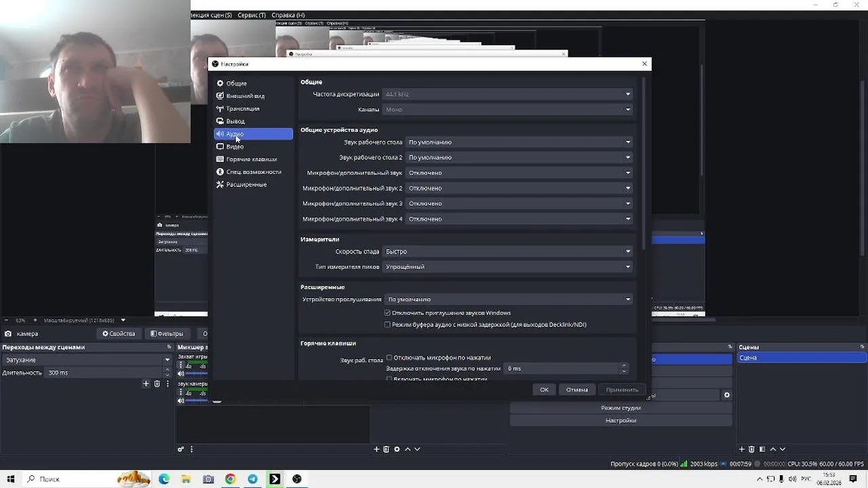
Task: Switch to Общие settings tab
Action: tap(253, 83)
